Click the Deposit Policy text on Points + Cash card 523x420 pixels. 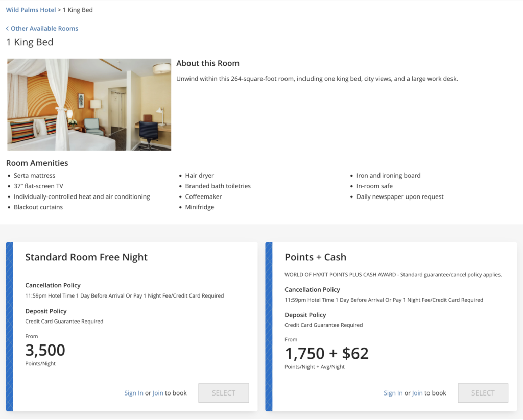point(305,315)
